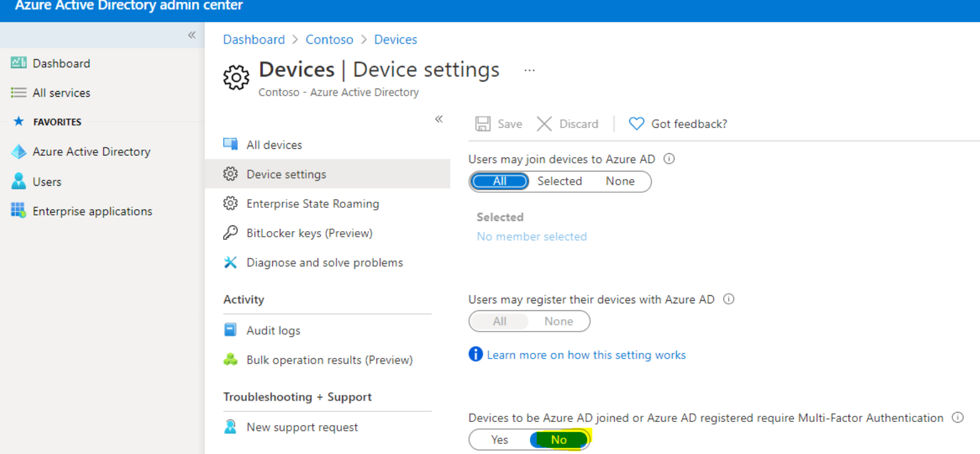The height and width of the screenshot is (454, 980).
Task: Set require Multi-Factor Authentication to No
Action: pyautogui.click(x=559, y=440)
